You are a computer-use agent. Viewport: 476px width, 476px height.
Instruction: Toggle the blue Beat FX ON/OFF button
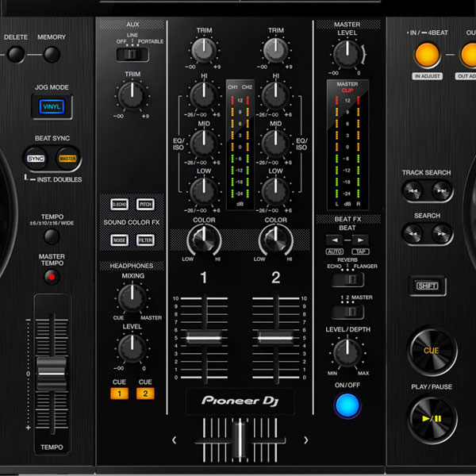pos(347,405)
